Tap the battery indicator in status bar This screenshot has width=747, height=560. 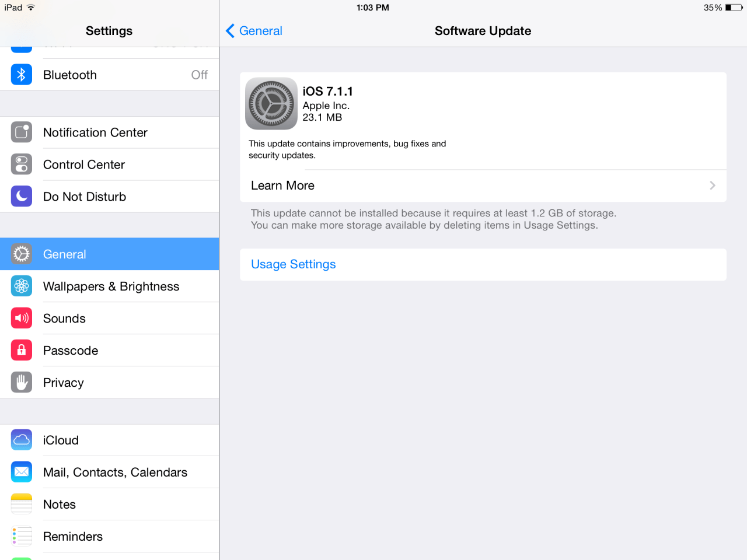[734, 8]
